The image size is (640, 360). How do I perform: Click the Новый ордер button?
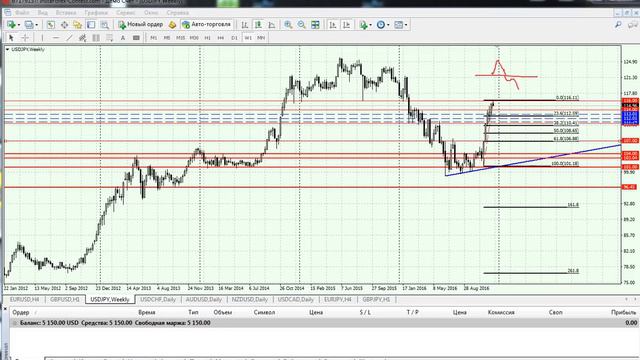[x=140, y=24]
